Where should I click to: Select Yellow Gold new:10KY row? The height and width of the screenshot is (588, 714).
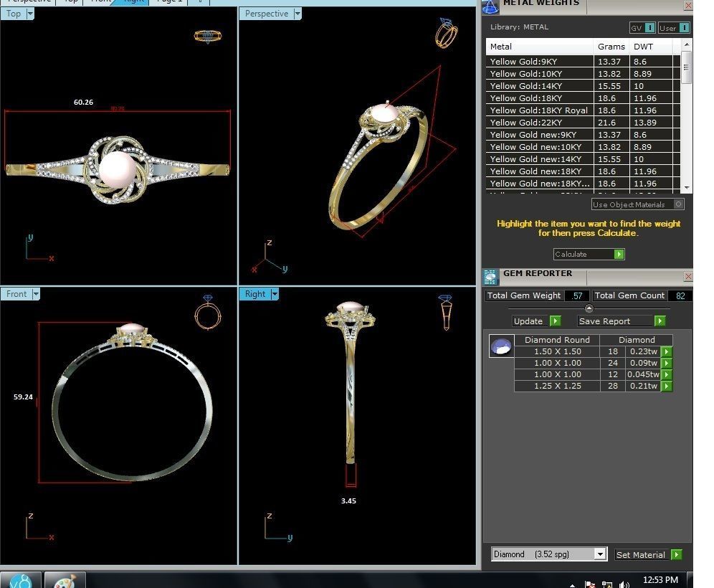[584, 147]
